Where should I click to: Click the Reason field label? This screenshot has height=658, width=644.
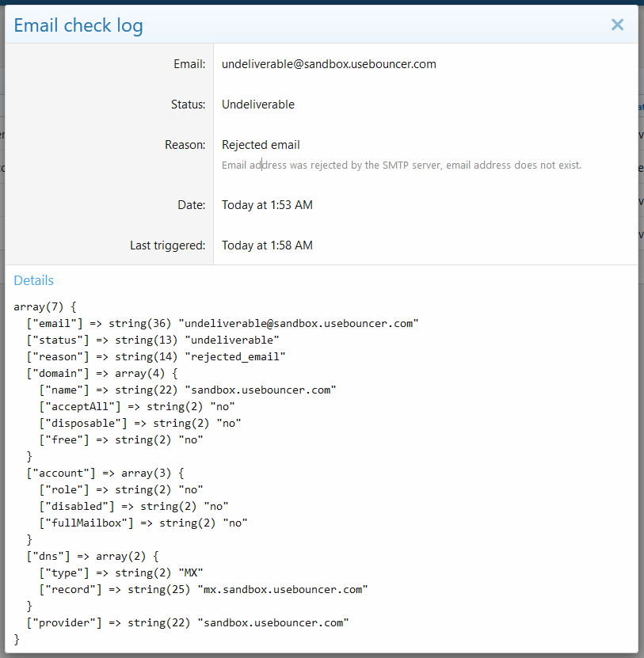[185, 145]
